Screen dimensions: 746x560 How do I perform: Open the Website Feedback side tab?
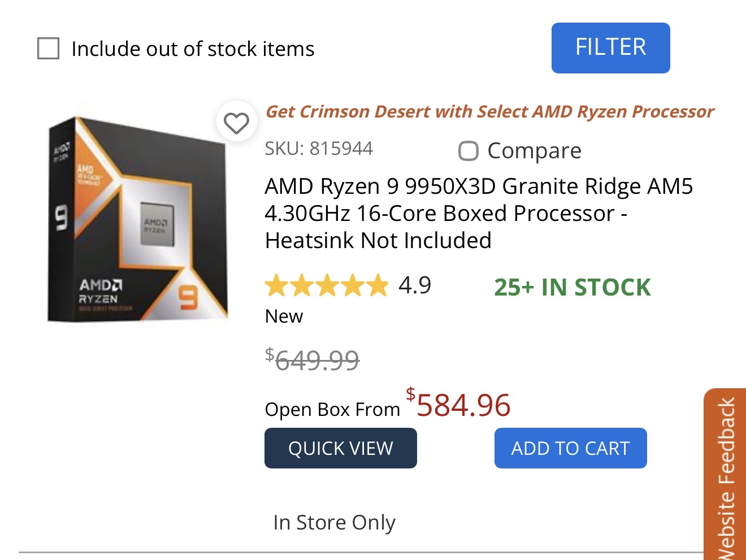726,475
